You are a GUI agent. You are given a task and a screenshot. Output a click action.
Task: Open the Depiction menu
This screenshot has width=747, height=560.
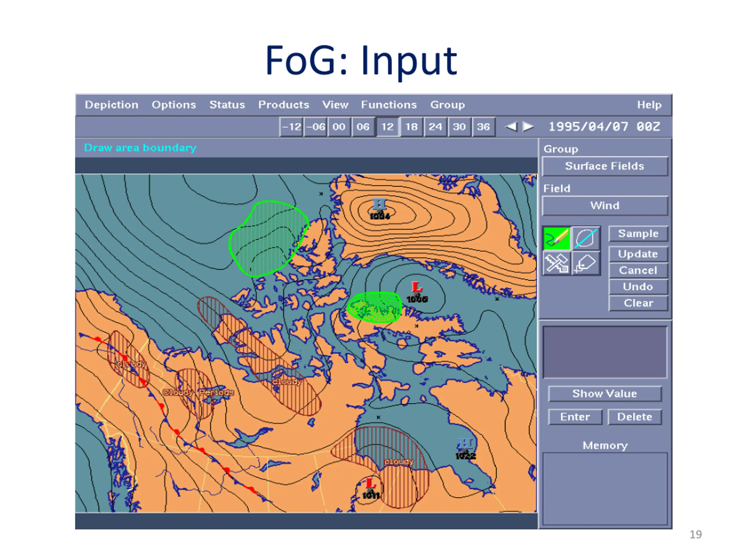tap(111, 105)
